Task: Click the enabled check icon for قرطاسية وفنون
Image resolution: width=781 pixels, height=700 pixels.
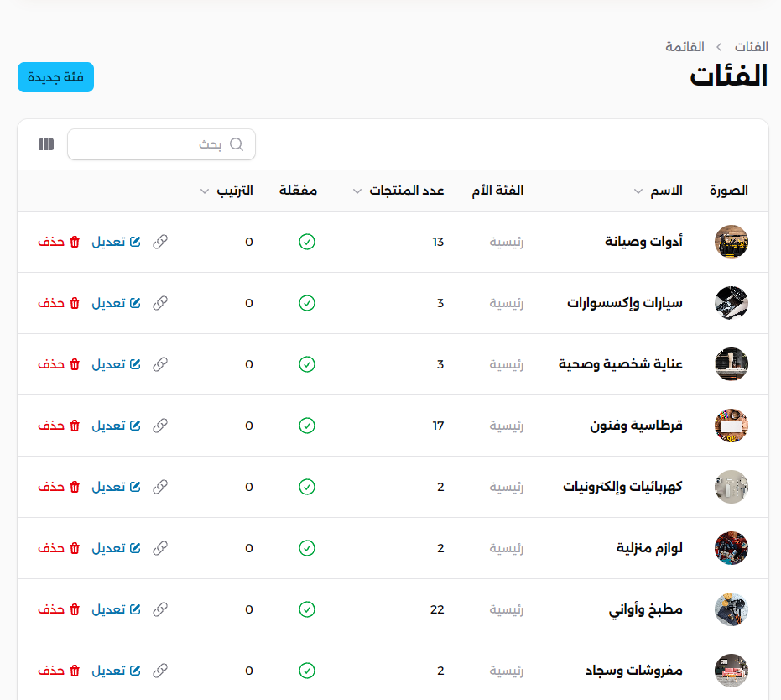Action: 307,426
